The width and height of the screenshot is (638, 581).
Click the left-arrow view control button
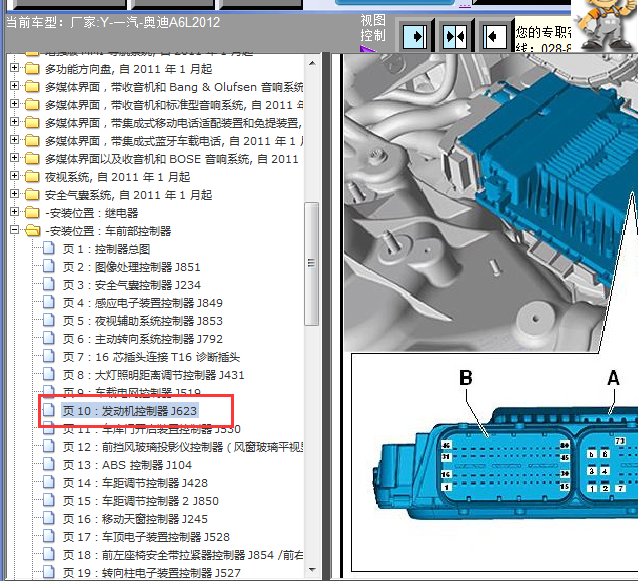pos(494,36)
